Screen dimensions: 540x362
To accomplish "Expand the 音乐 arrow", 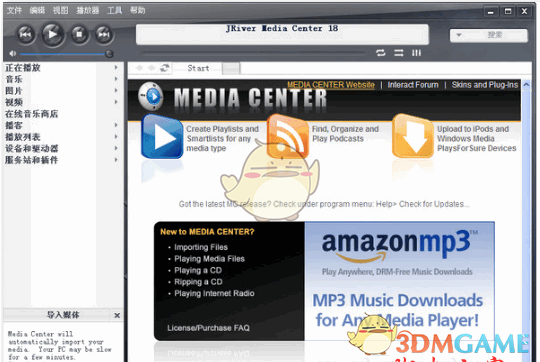I will [116, 79].
